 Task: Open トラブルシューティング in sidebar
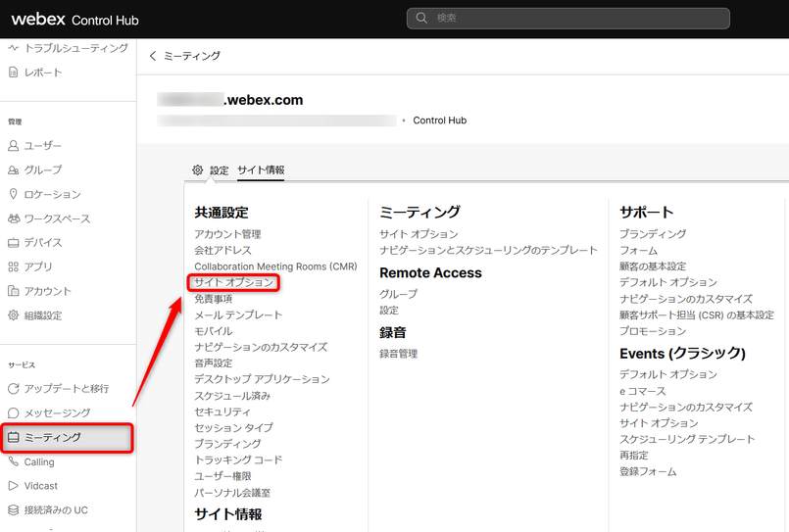pyautogui.click(x=76, y=48)
